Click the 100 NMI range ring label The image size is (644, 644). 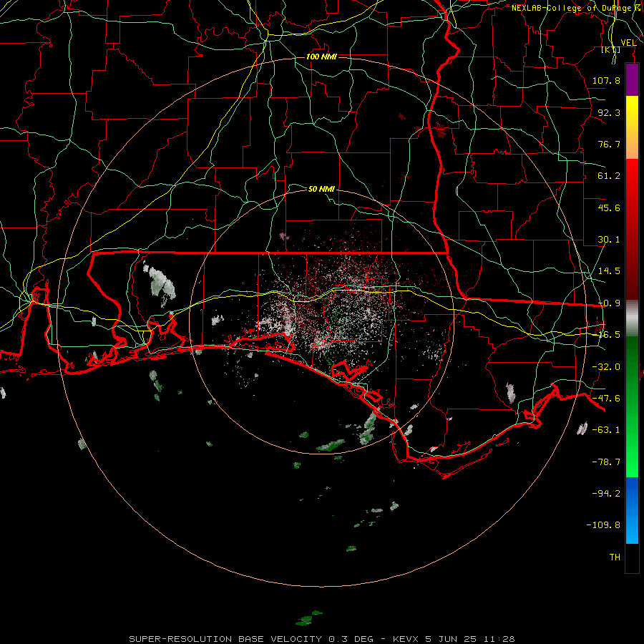[321, 57]
